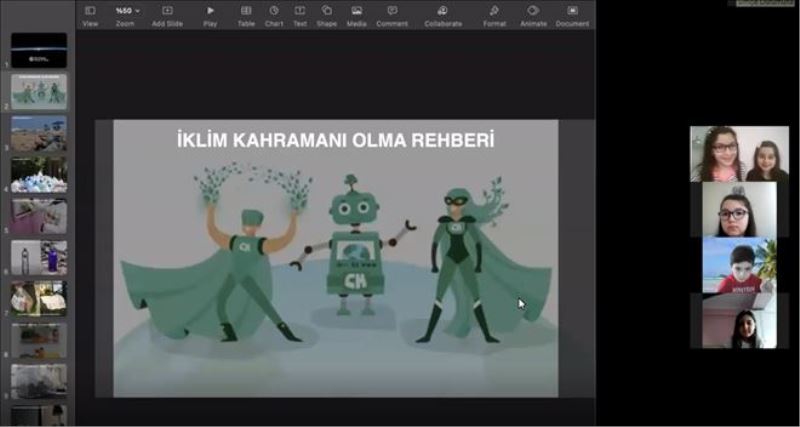Image resolution: width=800 pixels, height=427 pixels.
Task: Start the slideshow with the Play button
Action: click(210, 11)
